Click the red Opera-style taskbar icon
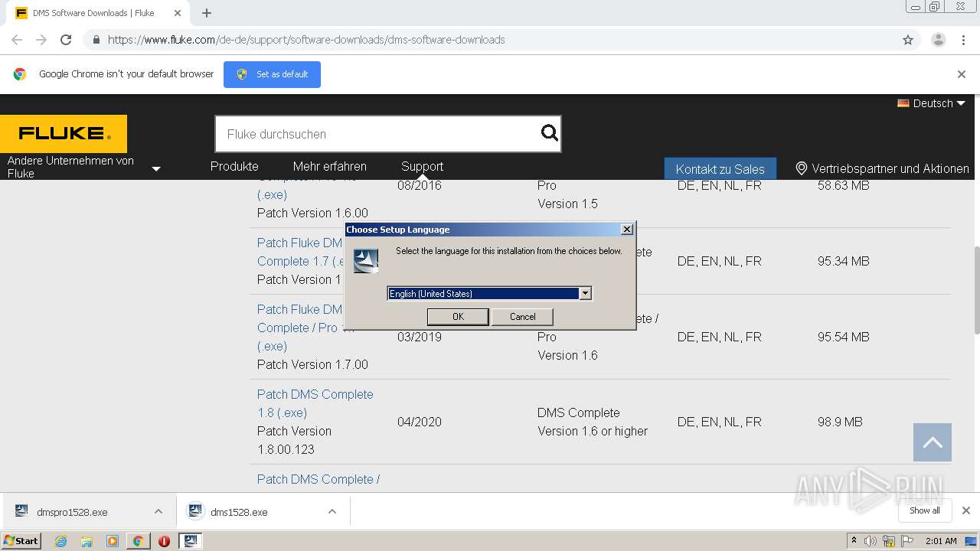Viewport: 980px width, 551px height. [x=164, y=541]
